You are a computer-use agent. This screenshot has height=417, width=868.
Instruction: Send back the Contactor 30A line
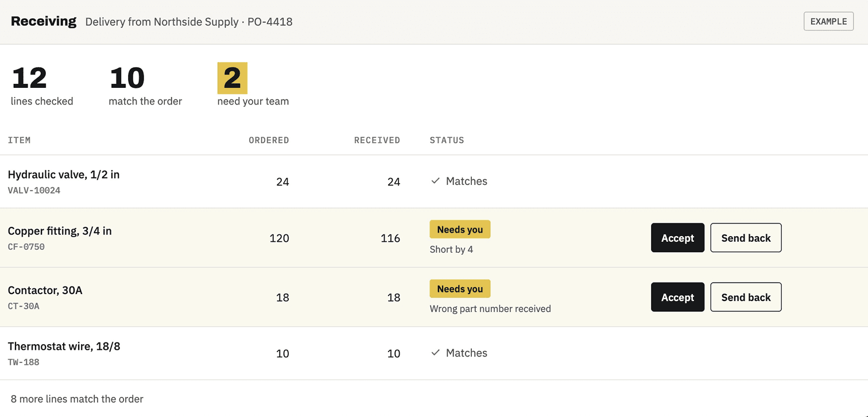[746, 297]
